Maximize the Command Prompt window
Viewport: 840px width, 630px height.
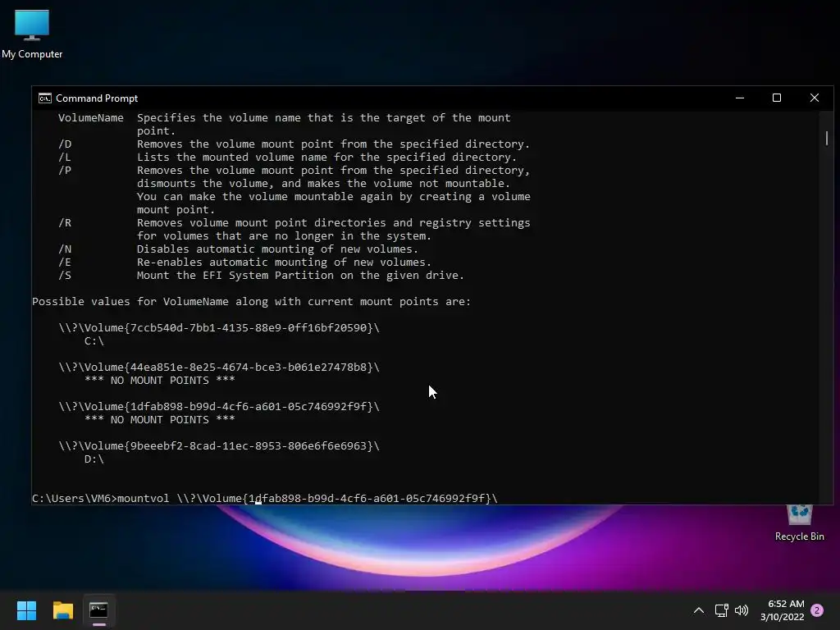tap(777, 98)
